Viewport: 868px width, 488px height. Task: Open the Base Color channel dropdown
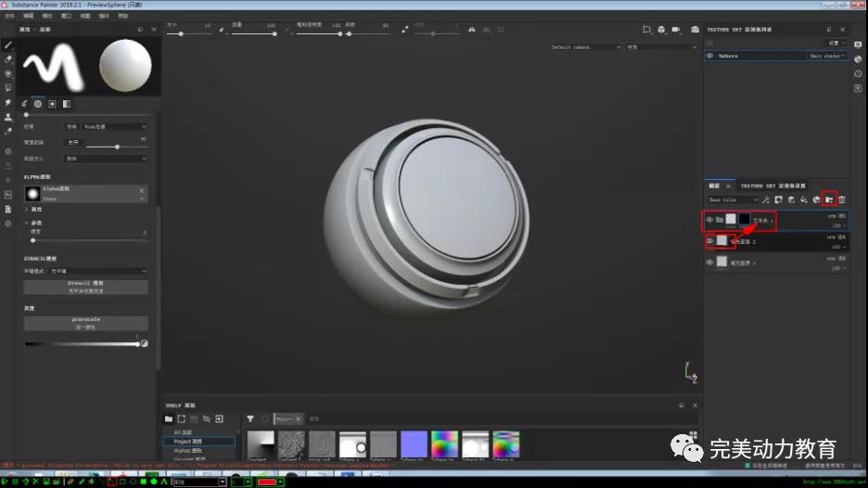733,199
